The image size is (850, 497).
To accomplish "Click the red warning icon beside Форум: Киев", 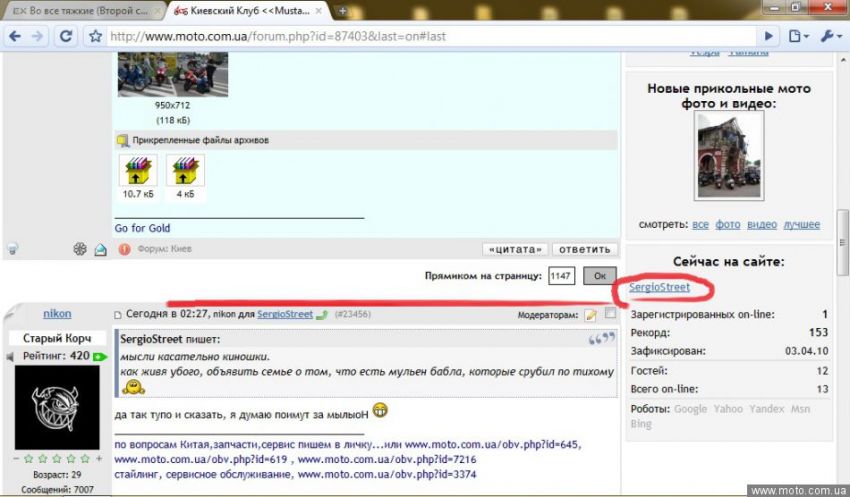I will [x=124, y=249].
